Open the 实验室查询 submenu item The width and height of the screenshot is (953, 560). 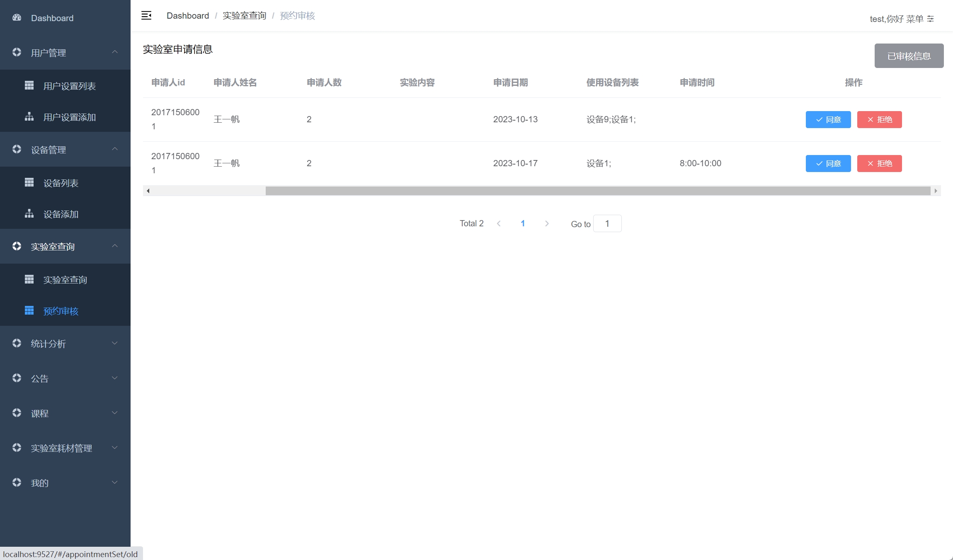coord(65,280)
